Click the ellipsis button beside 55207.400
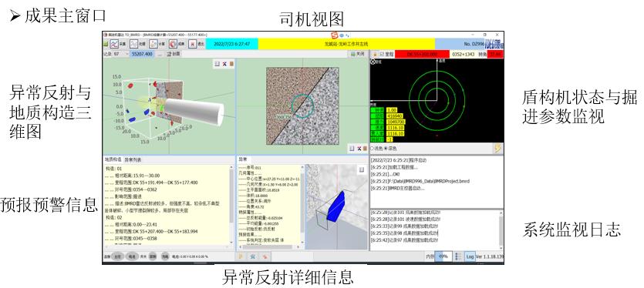The width and height of the screenshot is (644, 288). click(160, 54)
